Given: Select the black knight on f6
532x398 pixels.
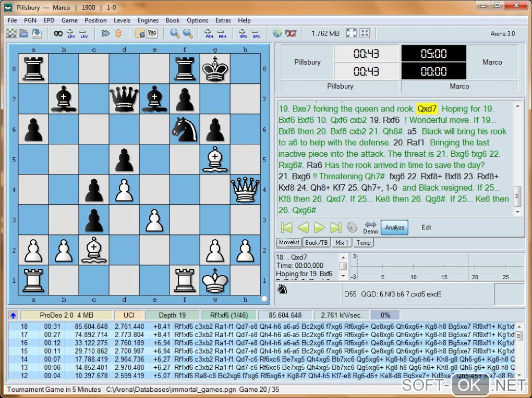Looking at the screenshot, I should pyautogui.click(x=185, y=129).
